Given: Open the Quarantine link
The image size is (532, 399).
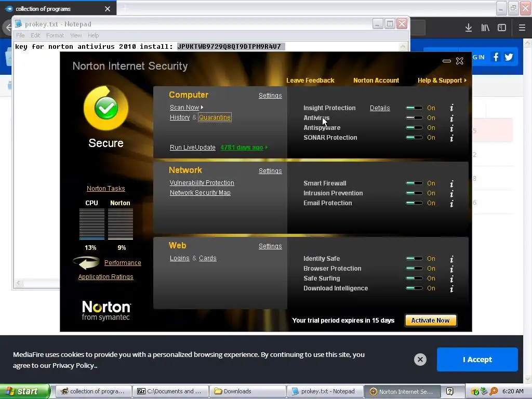Looking at the screenshot, I should 215,117.
